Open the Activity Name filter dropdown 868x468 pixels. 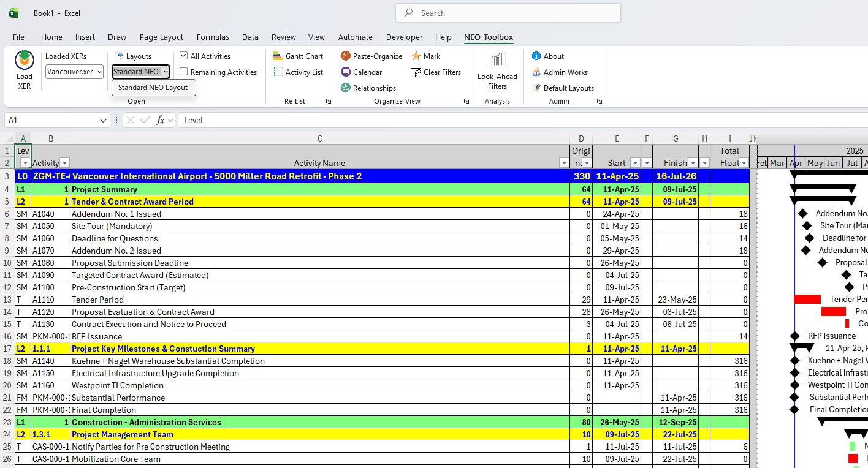tap(564, 163)
